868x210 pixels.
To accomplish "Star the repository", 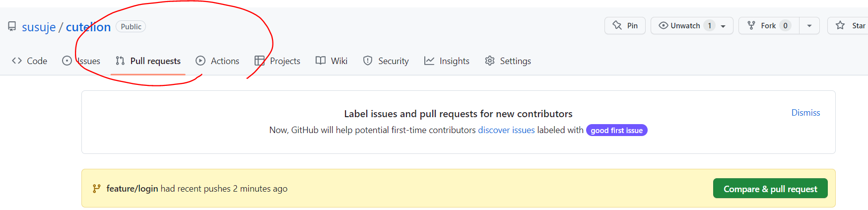I will click(x=850, y=26).
